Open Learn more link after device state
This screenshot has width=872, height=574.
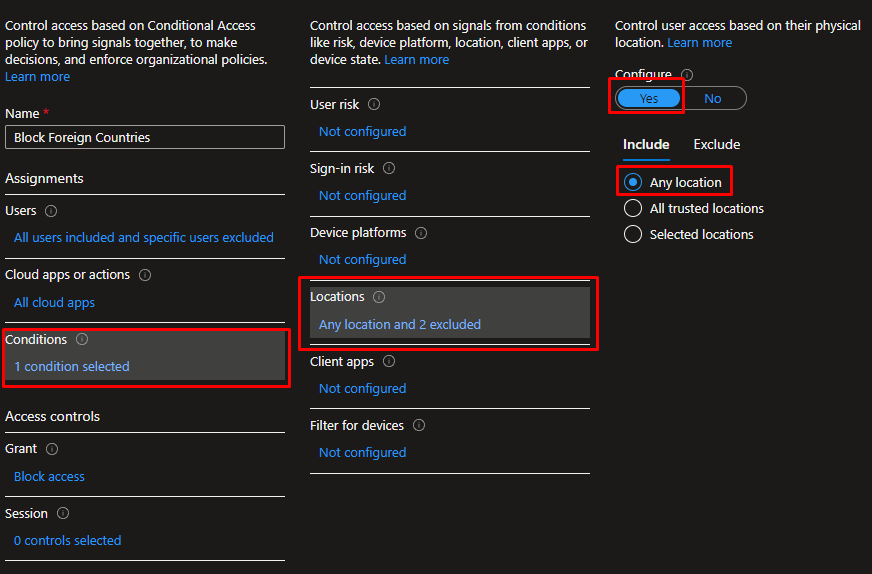[417, 60]
